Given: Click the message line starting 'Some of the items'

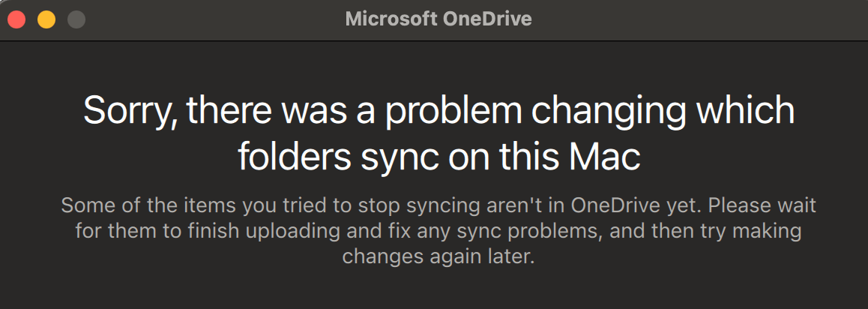Looking at the screenshot, I should pyautogui.click(x=438, y=205).
